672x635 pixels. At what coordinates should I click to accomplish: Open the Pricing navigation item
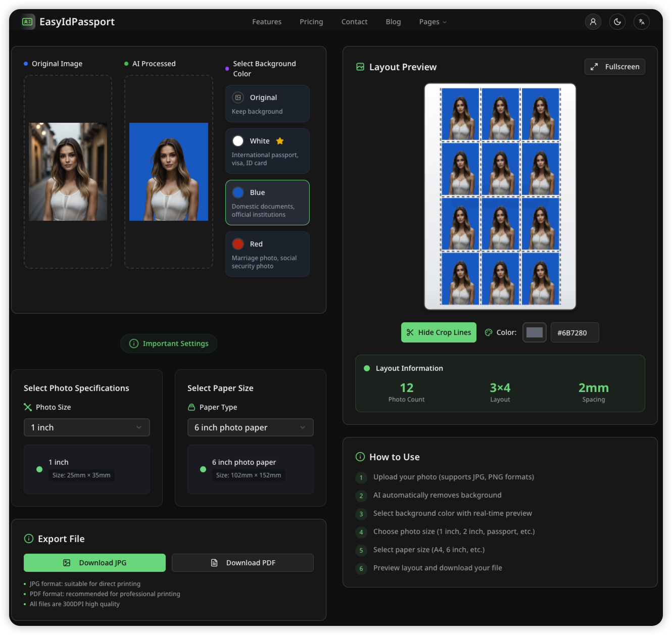click(x=311, y=22)
